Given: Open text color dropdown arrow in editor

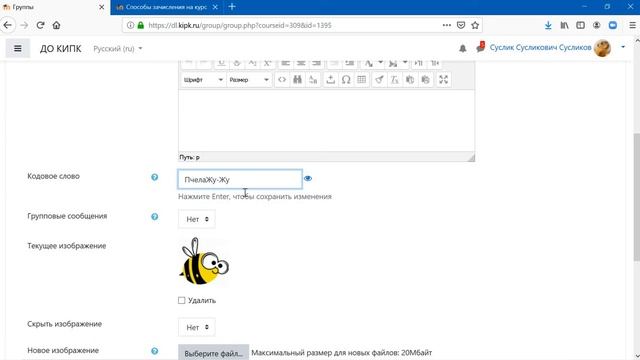Looking at the screenshot, I should (380, 63).
